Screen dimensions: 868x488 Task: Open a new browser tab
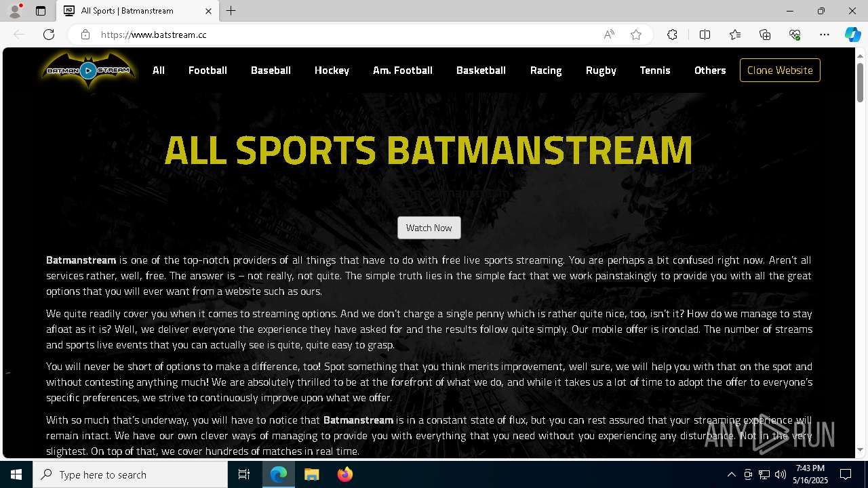[231, 11]
